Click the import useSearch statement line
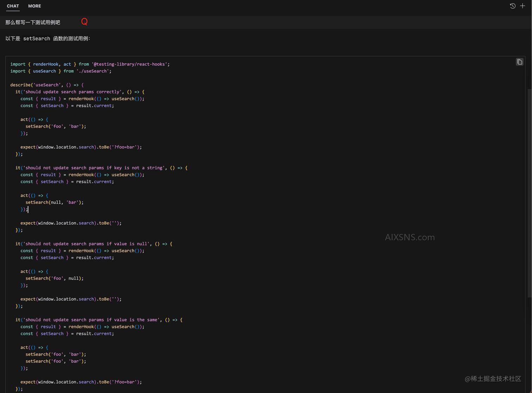 coord(61,71)
